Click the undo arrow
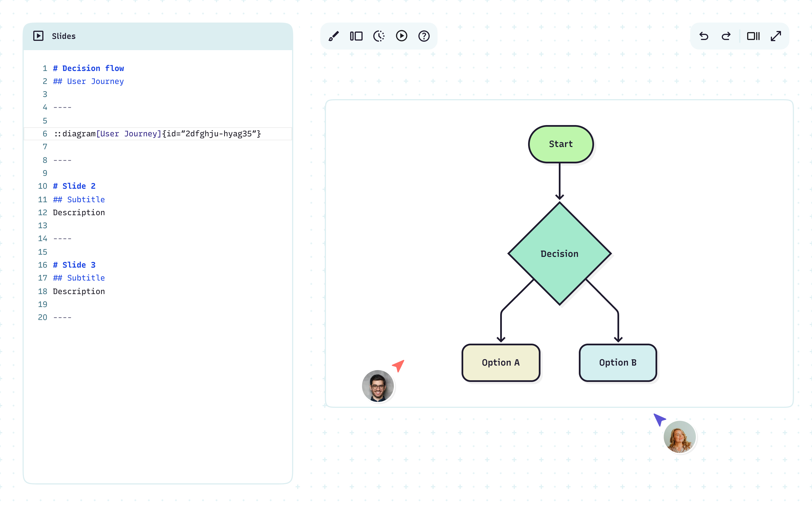Screen dimensions: 812x507 pyautogui.click(x=704, y=36)
